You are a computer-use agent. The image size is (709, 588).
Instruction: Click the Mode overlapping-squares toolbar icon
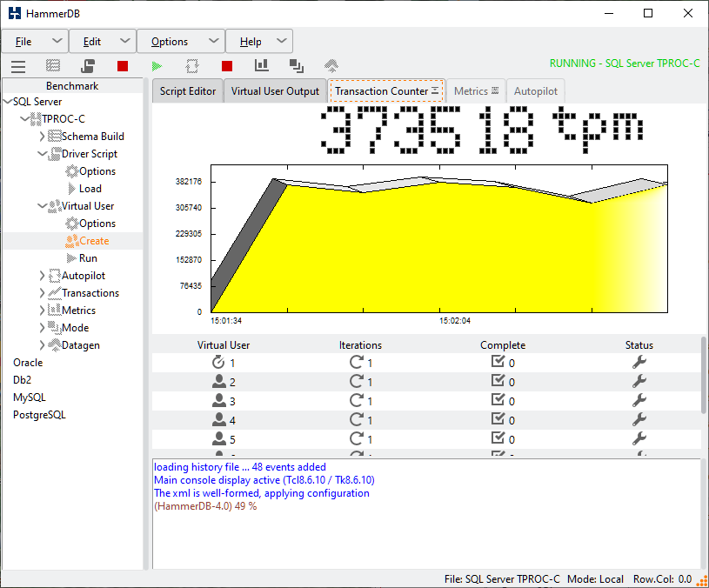297,65
